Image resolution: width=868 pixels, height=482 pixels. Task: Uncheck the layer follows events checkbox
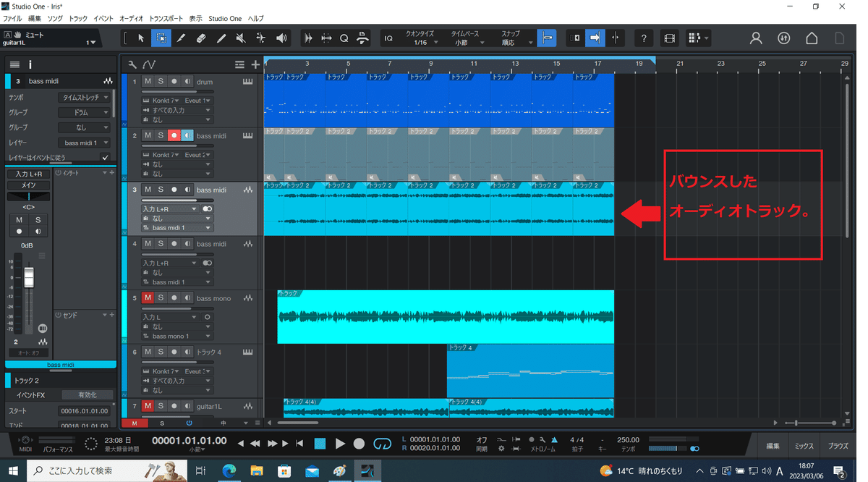106,157
